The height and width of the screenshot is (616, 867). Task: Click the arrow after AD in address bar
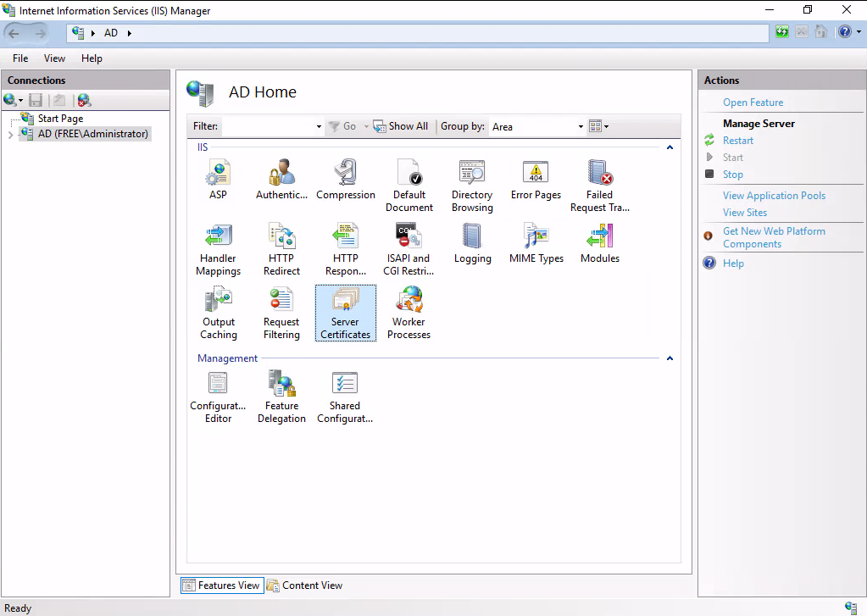(130, 33)
